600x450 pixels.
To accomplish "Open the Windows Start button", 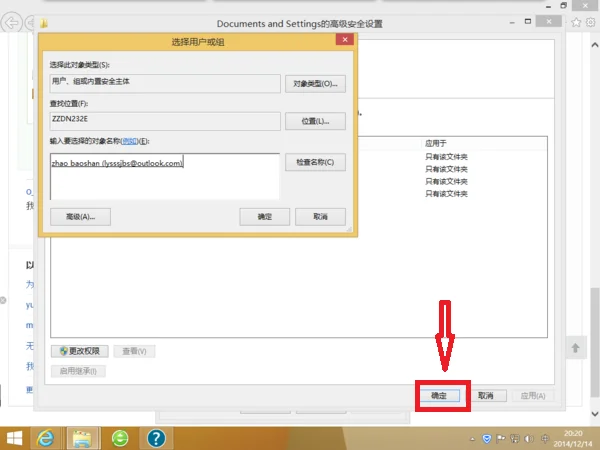I will (x=14, y=439).
